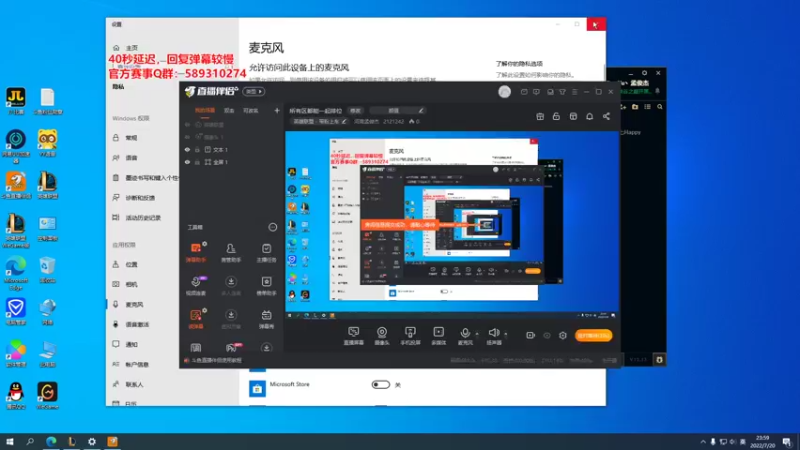The height and width of the screenshot is (450, 800).
Task: Open the 房管助手 tool icon
Action: [231, 252]
